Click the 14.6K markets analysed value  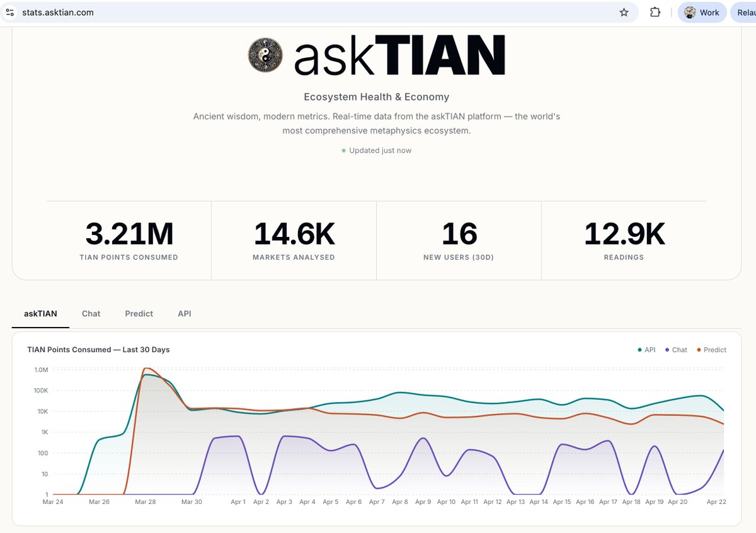coord(294,234)
